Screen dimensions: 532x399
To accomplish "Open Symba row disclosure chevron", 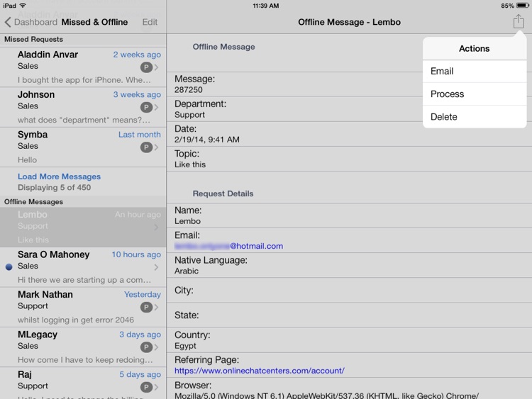I will 157,147.
